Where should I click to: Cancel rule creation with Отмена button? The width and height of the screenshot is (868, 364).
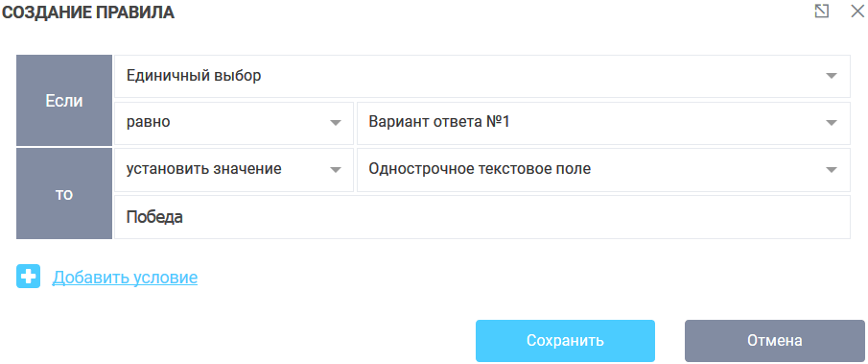click(x=774, y=340)
